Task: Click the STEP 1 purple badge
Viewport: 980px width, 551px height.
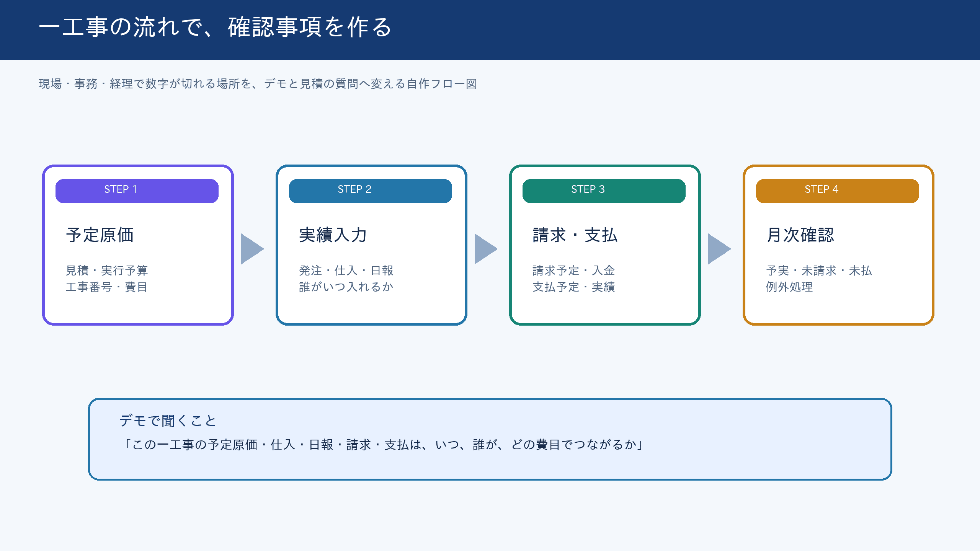Action: click(x=137, y=191)
